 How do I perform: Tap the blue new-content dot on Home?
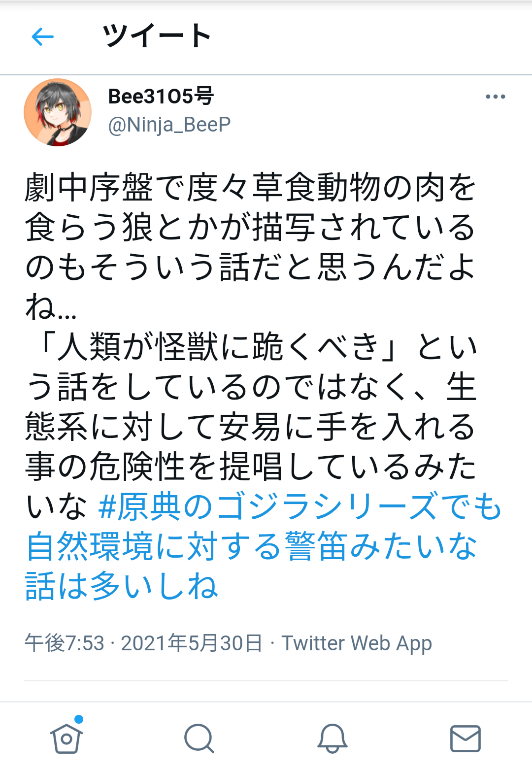point(79,719)
